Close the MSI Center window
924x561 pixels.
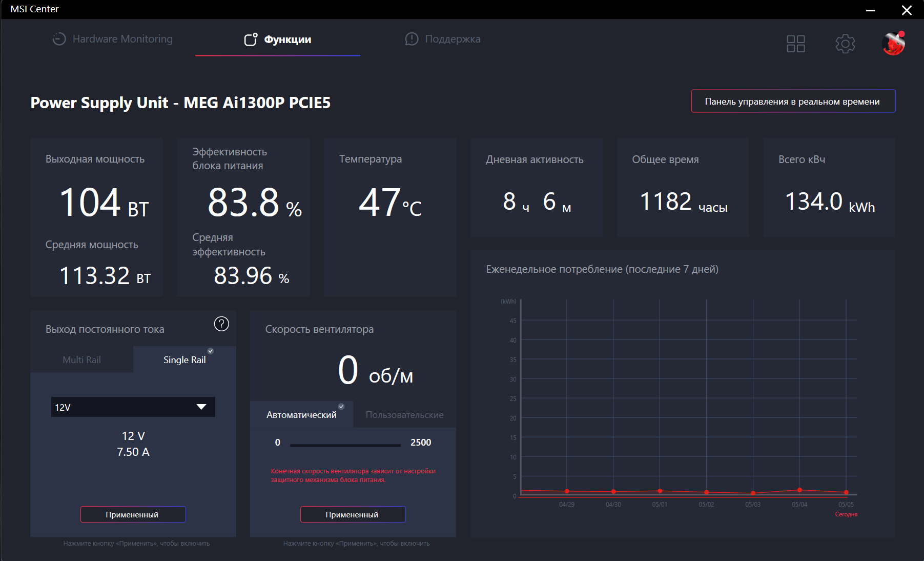[907, 10]
